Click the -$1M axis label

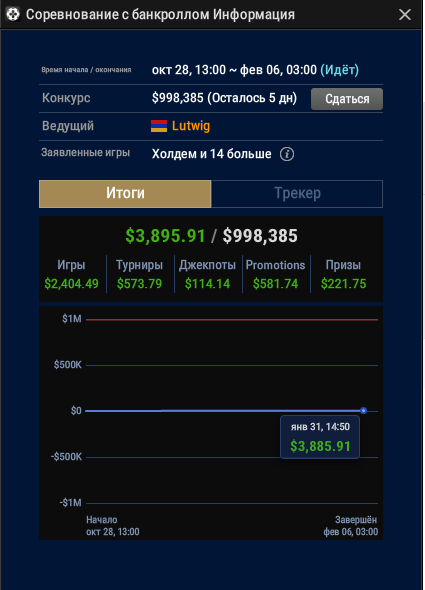tap(70, 503)
